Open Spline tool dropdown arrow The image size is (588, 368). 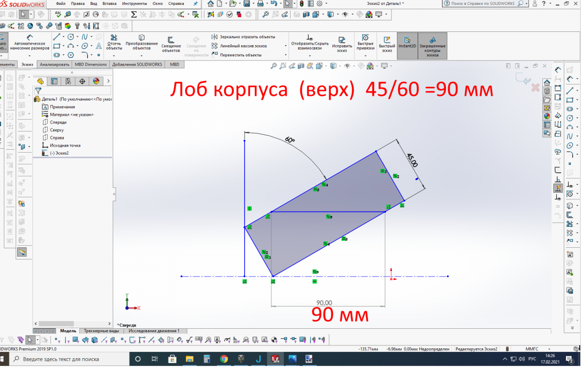[92, 37]
